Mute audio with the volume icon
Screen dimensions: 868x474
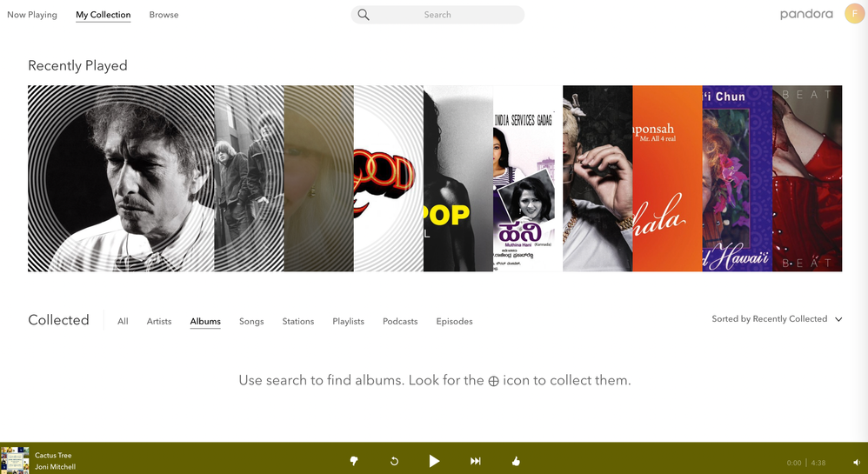(856, 463)
